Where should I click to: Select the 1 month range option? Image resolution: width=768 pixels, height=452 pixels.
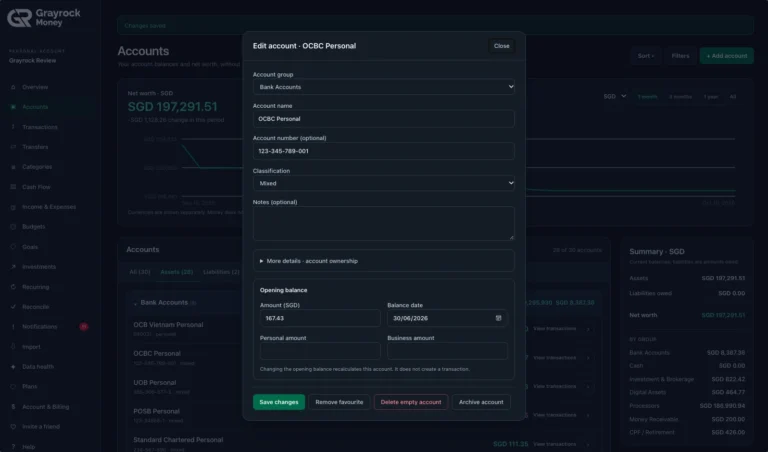[648, 97]
